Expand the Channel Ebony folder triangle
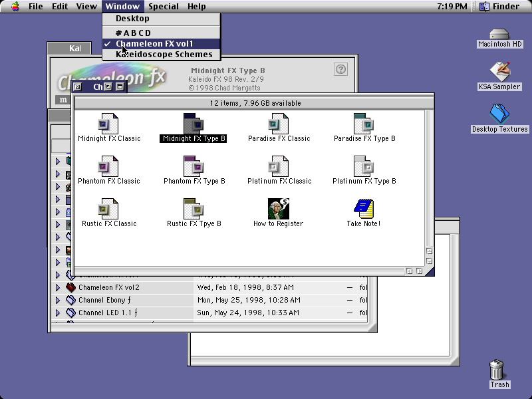 pos(58,300)
